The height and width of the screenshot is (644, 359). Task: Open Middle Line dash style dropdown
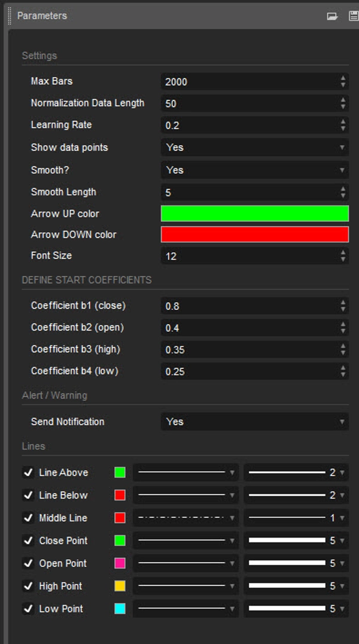point(185,518)
